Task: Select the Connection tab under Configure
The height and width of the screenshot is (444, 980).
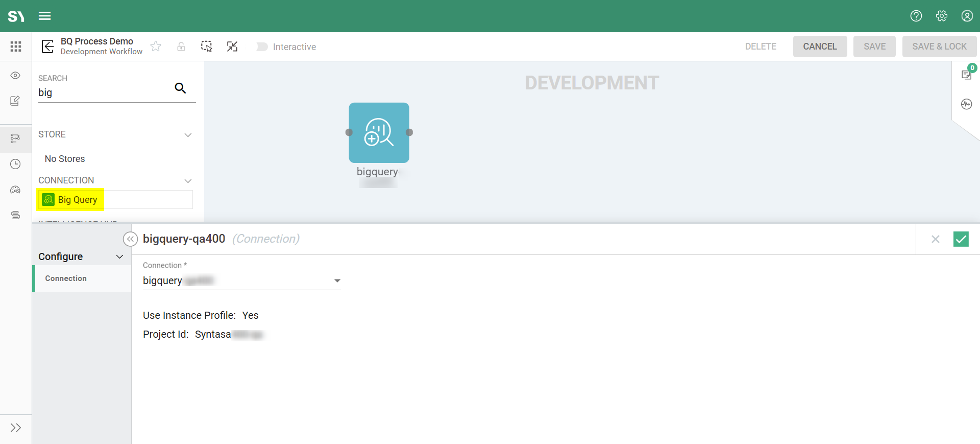Action: point(66,278)
